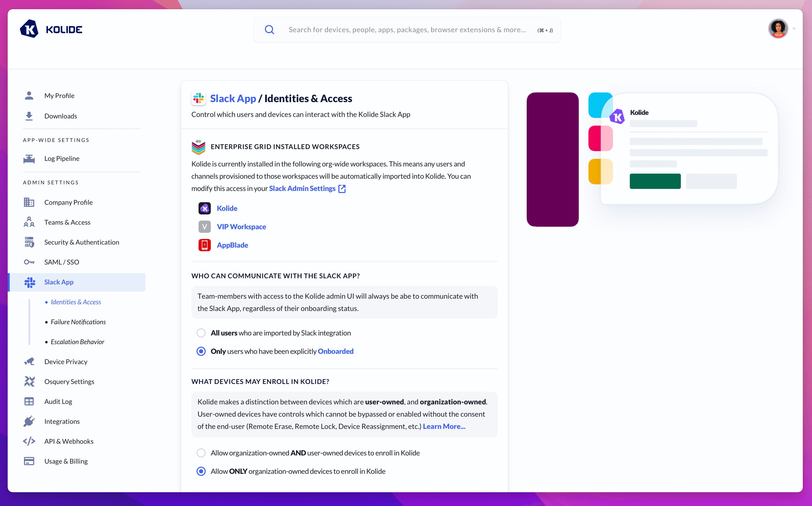Open Slack Admin Settings link
The height and width of the screenshot is (506, 812).
point(302,189)
